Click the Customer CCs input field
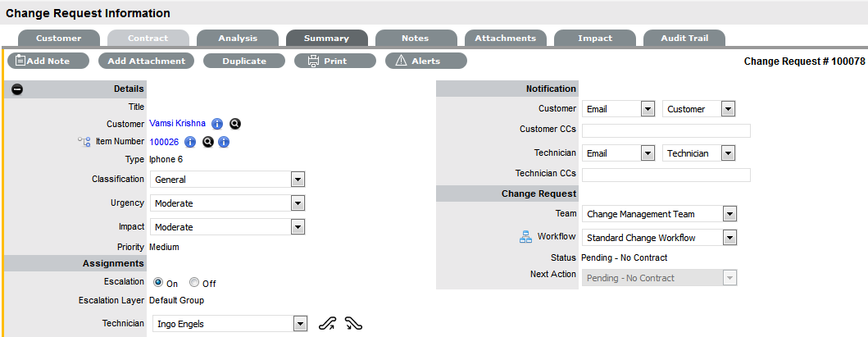Image resolution: width=868 pixels, height=337 pixels. click(x=666, y=130)
